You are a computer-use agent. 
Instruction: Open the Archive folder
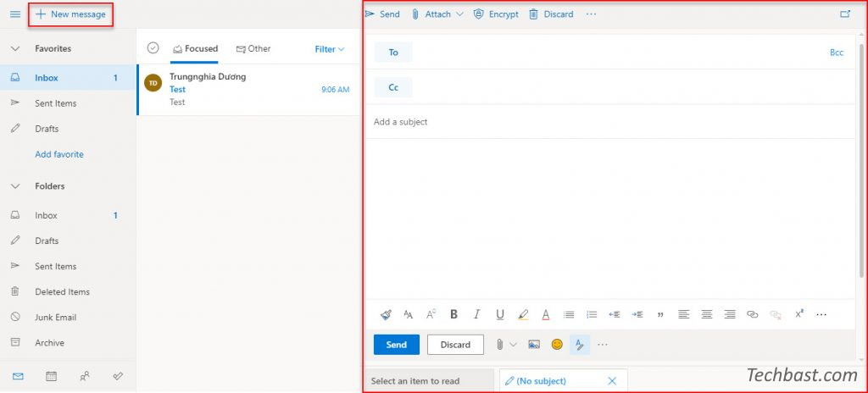[x=68, y=343]
